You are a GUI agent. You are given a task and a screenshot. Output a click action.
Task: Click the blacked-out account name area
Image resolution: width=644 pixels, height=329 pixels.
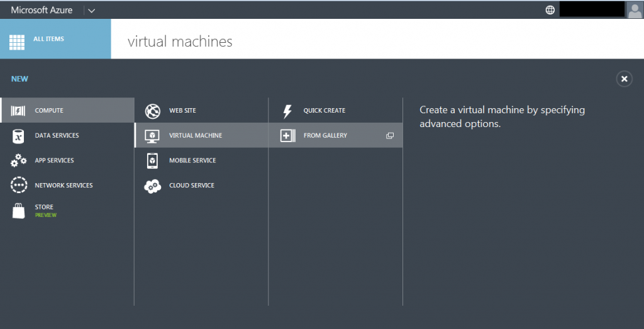coord(592,9)
